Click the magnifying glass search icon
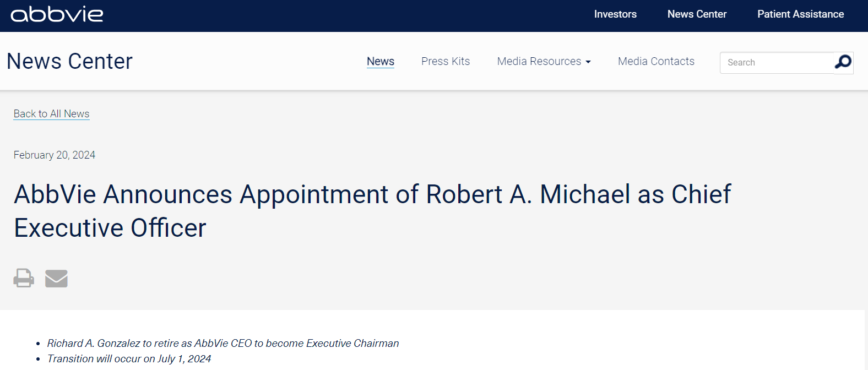Image resolution: width=868 pixels, height=370 pixels. coord(843,62)
